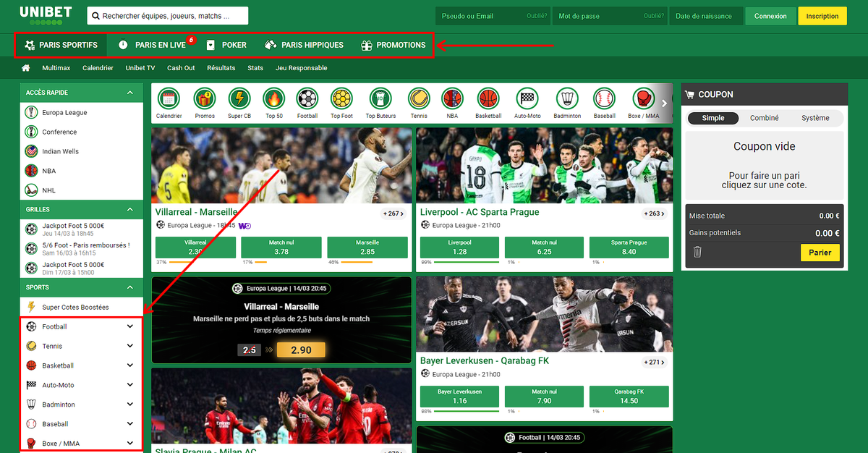Expand the Baseball sidebar chevron

coord(130,423)
